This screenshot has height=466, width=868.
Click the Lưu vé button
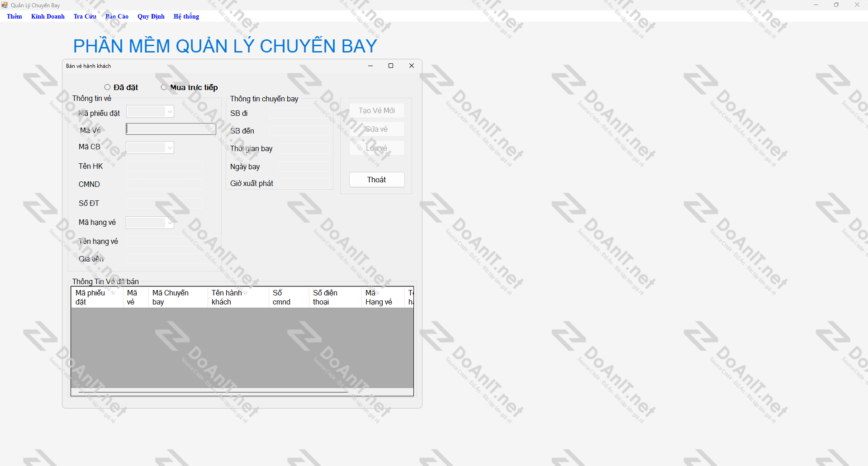[x=377, y=148]
